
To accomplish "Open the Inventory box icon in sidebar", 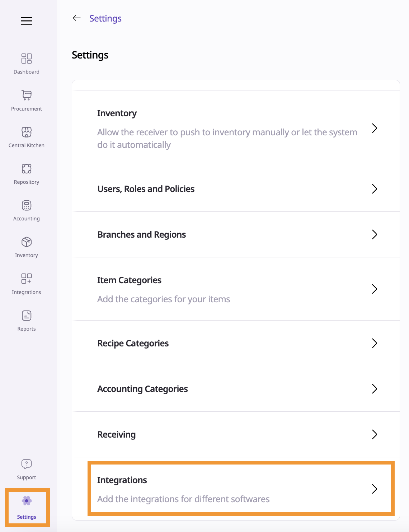I will point(27,242).
